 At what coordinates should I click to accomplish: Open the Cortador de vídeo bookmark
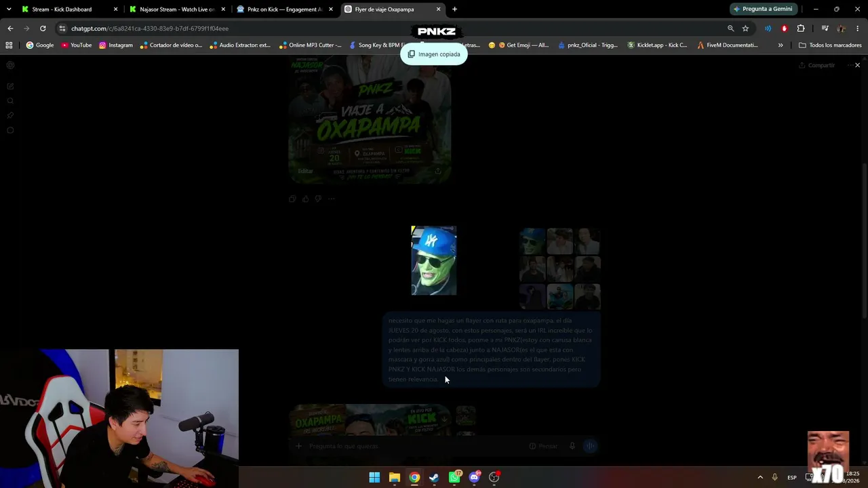point(171,45)
